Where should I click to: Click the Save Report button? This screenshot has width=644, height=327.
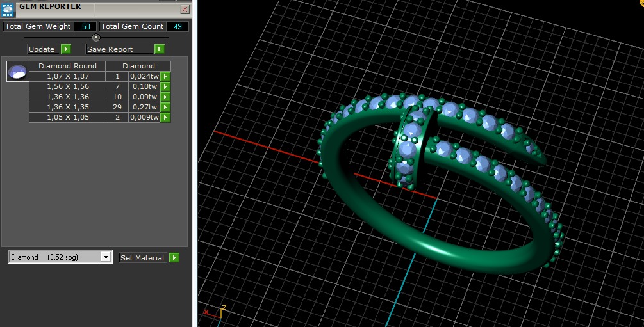point(120,49)
